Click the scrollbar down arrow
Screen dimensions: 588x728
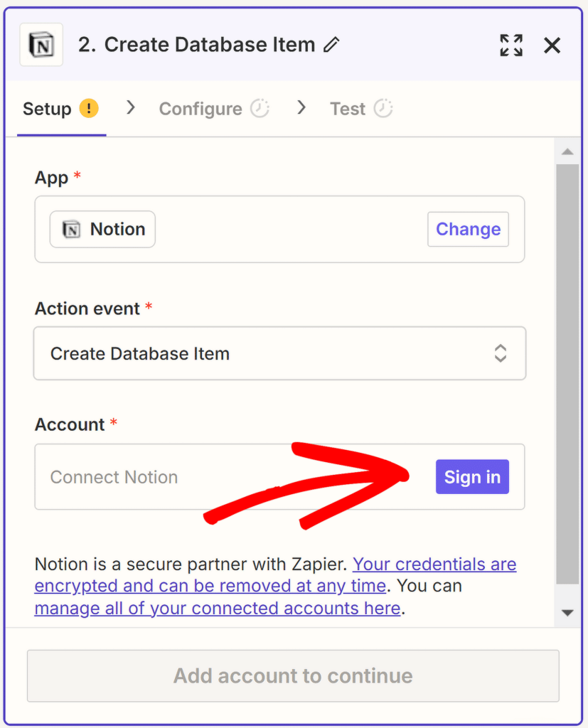coord(567,612)
